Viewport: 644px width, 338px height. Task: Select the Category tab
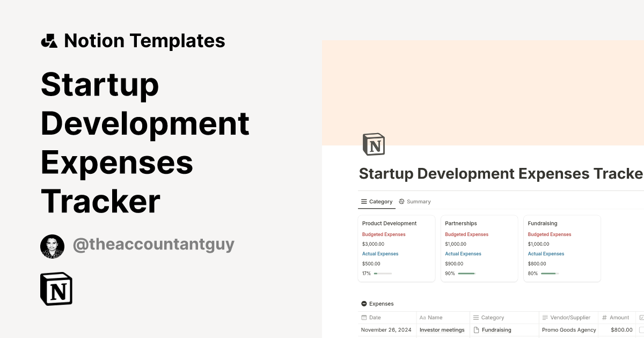click(376, 202)
